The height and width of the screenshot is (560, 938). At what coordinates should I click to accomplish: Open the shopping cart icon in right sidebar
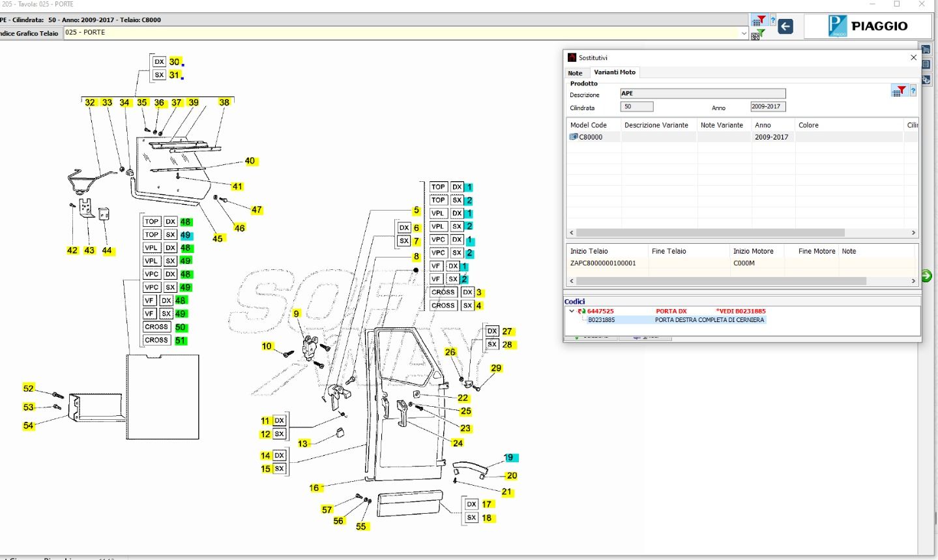pyautogui.click(x=926, y=50)
